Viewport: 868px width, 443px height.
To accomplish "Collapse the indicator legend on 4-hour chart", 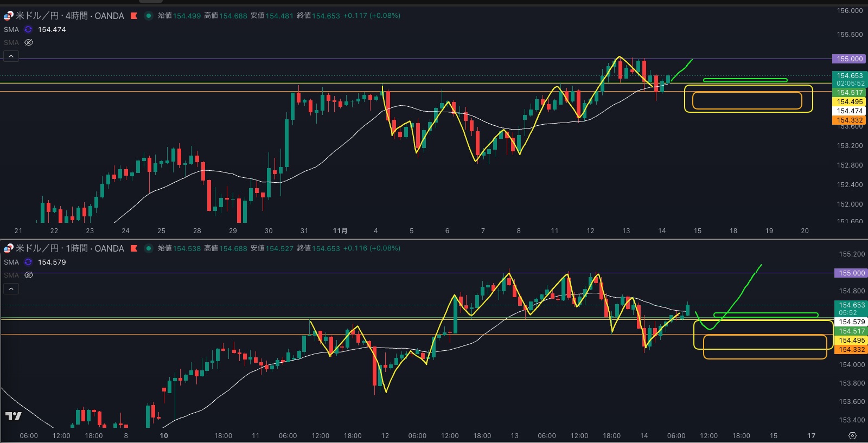I will click(11, 56).
